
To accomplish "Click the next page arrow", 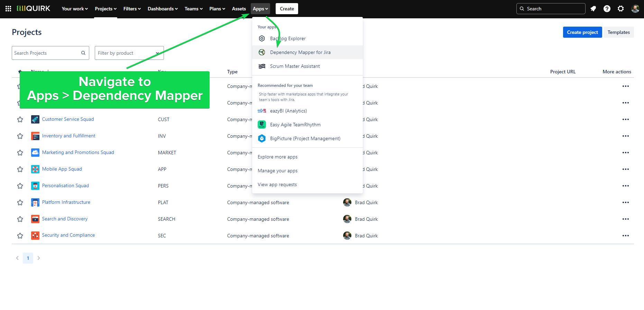I will tap(39, 258).
